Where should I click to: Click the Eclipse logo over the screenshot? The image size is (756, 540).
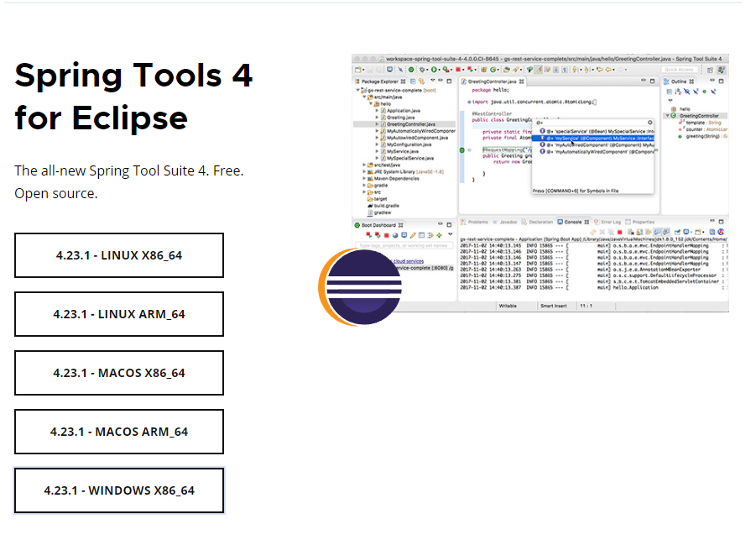point(360,287)
